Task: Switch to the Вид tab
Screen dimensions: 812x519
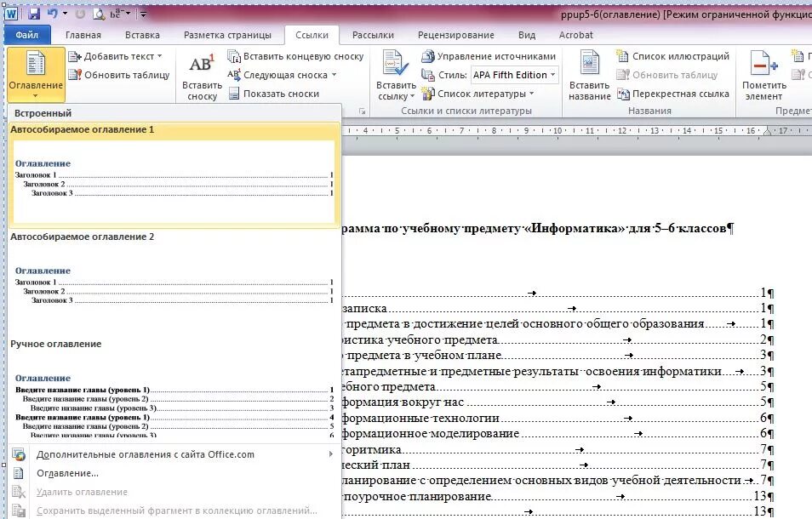Action: click(x=527, y=35)
